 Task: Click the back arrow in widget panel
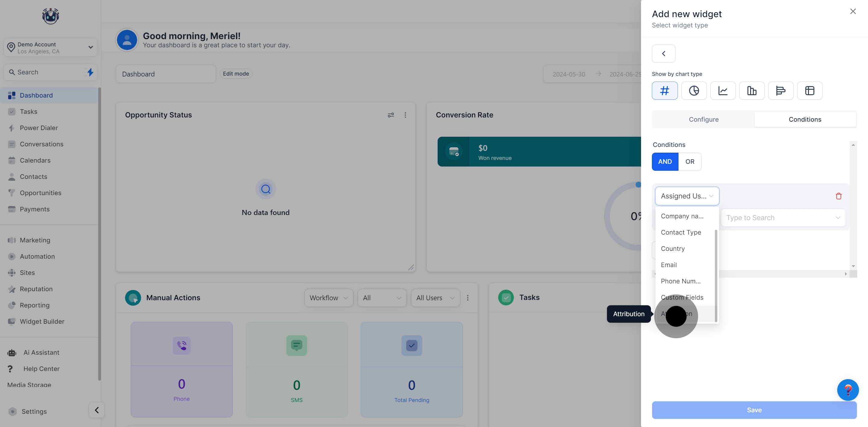(663, 54)
